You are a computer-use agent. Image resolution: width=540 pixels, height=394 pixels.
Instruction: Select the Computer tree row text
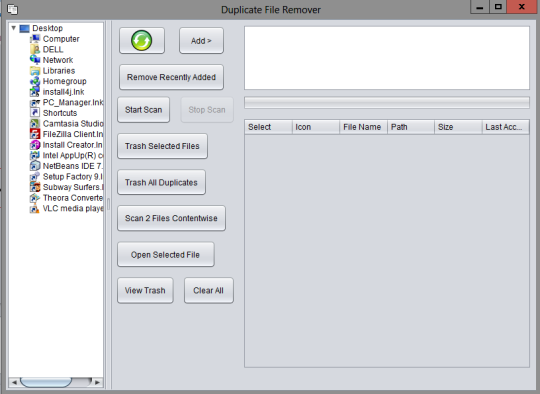pyautogui.click(x=61, y=39)
